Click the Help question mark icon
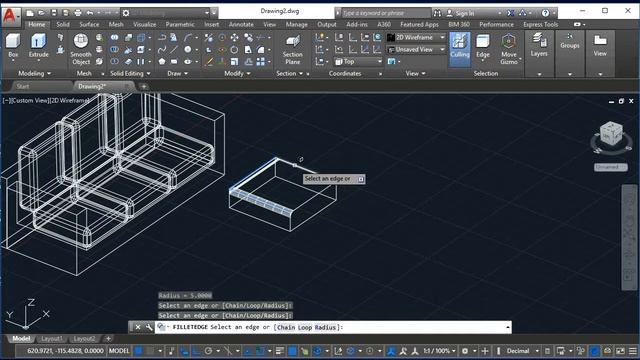The width and height of the screenshot is (640, 360). [x=545, y=13]
